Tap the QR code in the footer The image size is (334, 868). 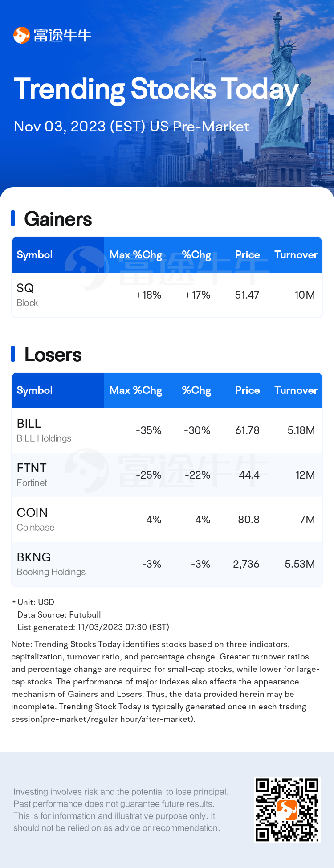(x=287, y=810)
